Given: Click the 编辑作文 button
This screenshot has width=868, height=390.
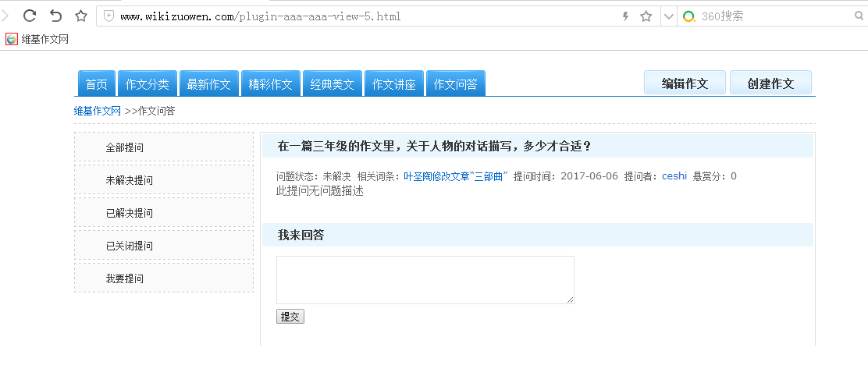Looking at the screenshot, I should pyautogui.click(x=685, y=83).
